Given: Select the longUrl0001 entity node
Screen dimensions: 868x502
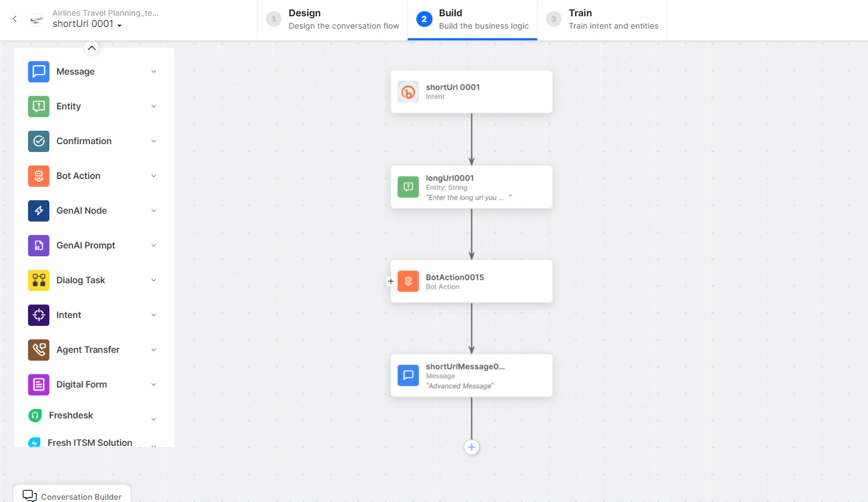Looking at the screenshot, I should (471, 187).
